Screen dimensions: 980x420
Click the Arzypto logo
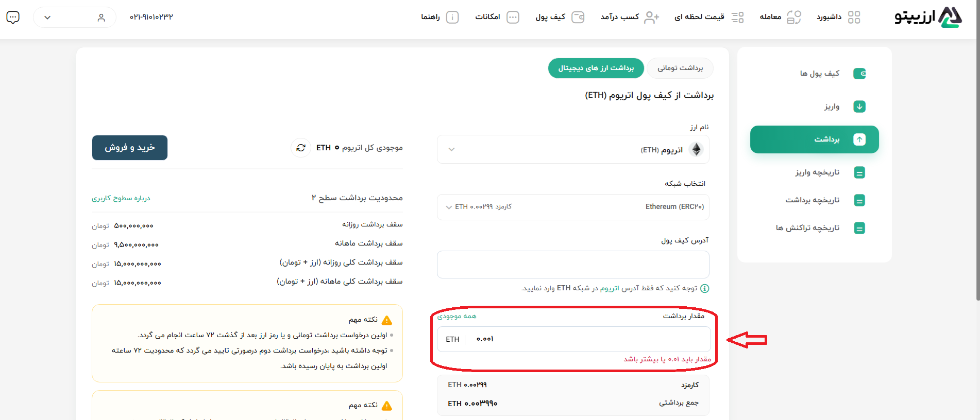coord(928,17)
